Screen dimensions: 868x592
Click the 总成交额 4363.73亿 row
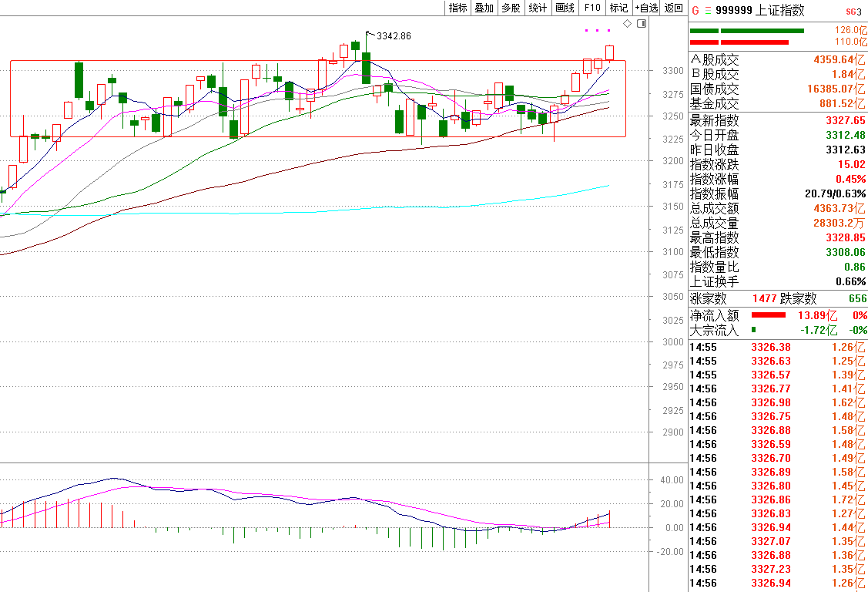778,209
